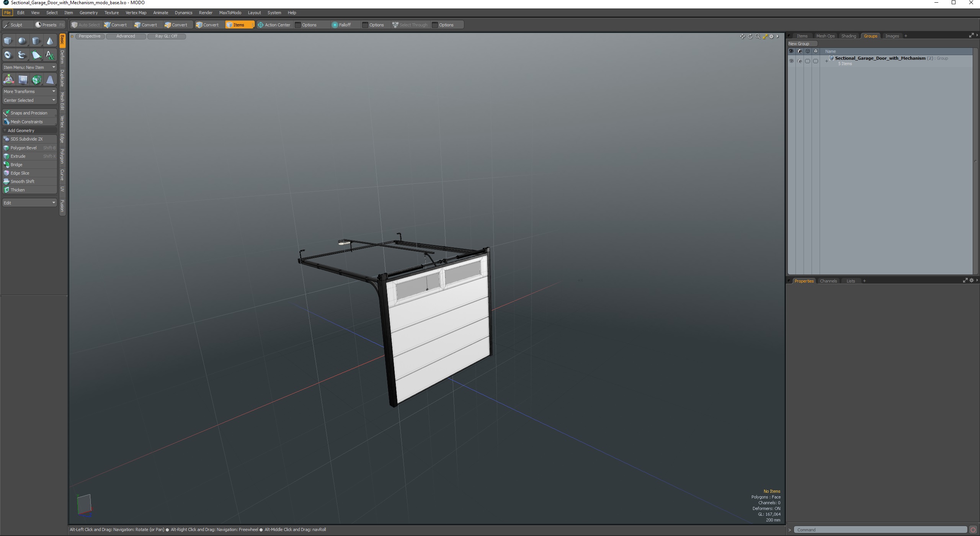Image resolution: width=980 pixels, height=536 pixels.
Task: Select the Torus primitive tool
Action: (8, 55)
